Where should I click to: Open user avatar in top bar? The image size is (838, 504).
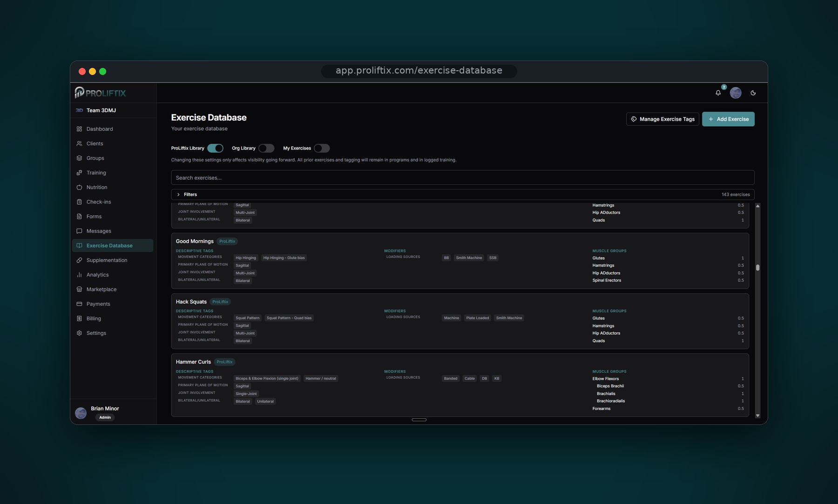point(736,93)
